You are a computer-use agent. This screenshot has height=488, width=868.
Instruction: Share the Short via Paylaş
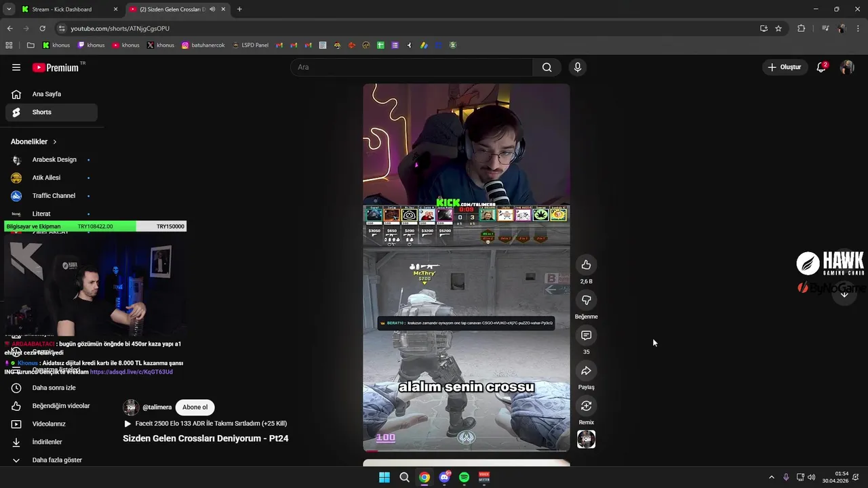[586, 371]
